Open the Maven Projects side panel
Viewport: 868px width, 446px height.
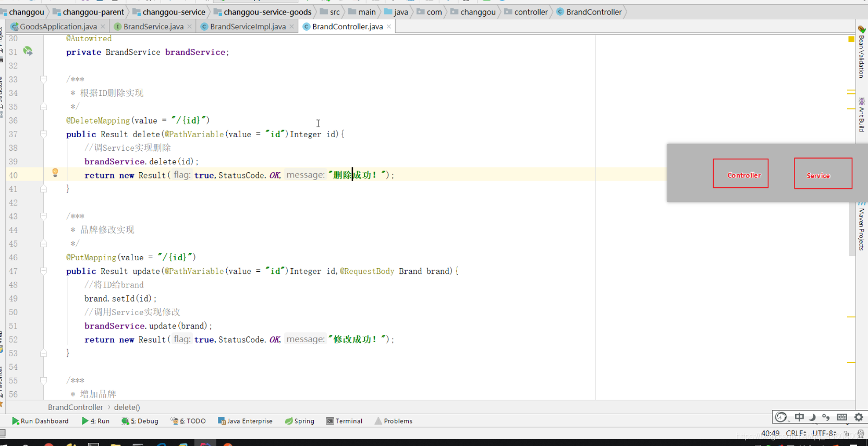tap(862, 225)
